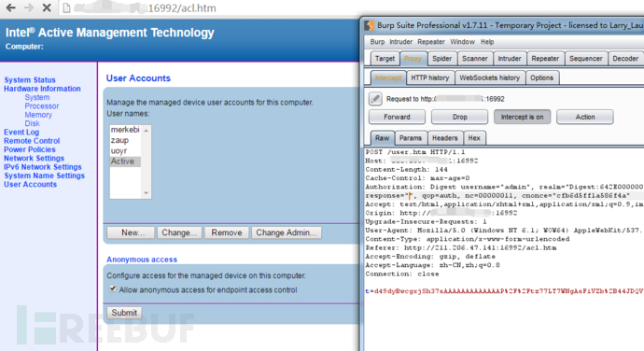The width and height of the screenshot is (644, 351).
Task: Select the Active entry in user list
Action: (x=125, y=161)
